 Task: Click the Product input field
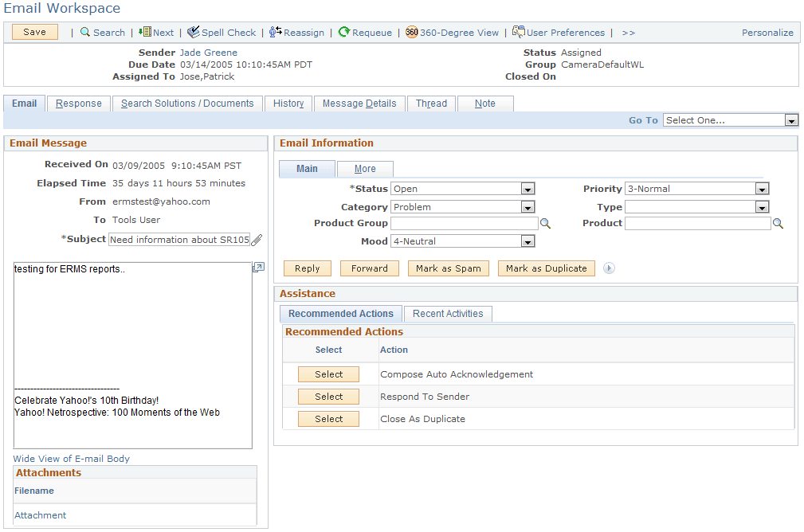click(698, 224)
